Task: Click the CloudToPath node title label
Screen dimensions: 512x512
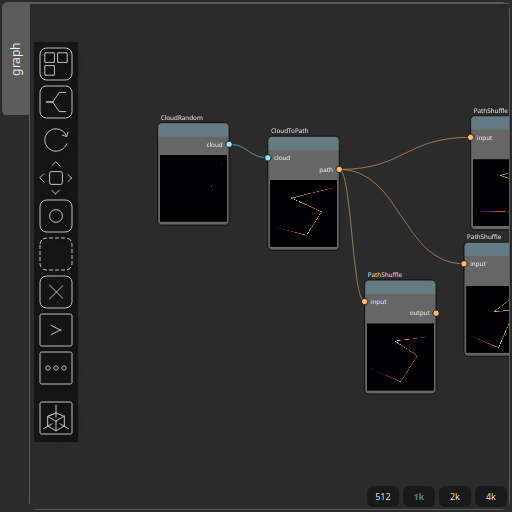Action: pos(289,131)
